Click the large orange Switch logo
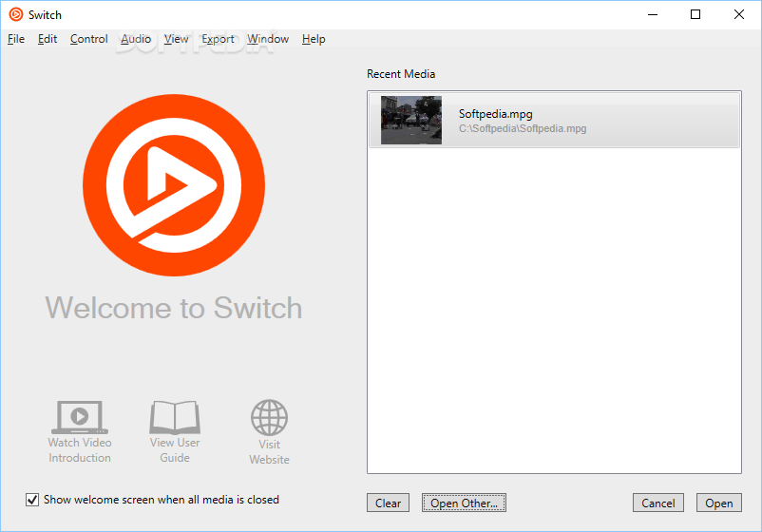Screen dimensions: 762x532 (174, 185)
